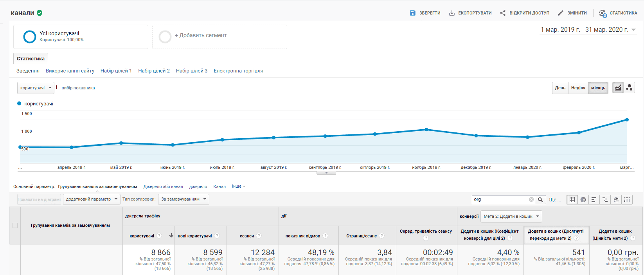Set graph granularity to День

(x=560, y=88)
